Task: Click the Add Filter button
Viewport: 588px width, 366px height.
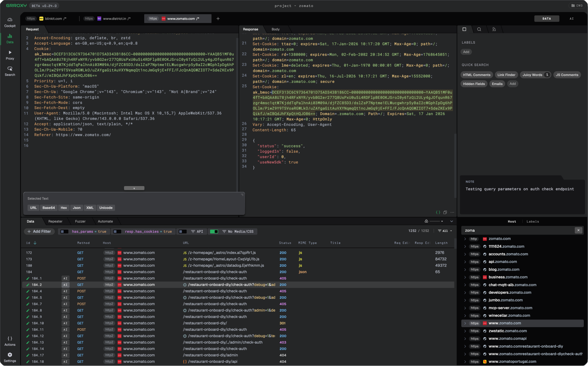Action: [39, 231]
